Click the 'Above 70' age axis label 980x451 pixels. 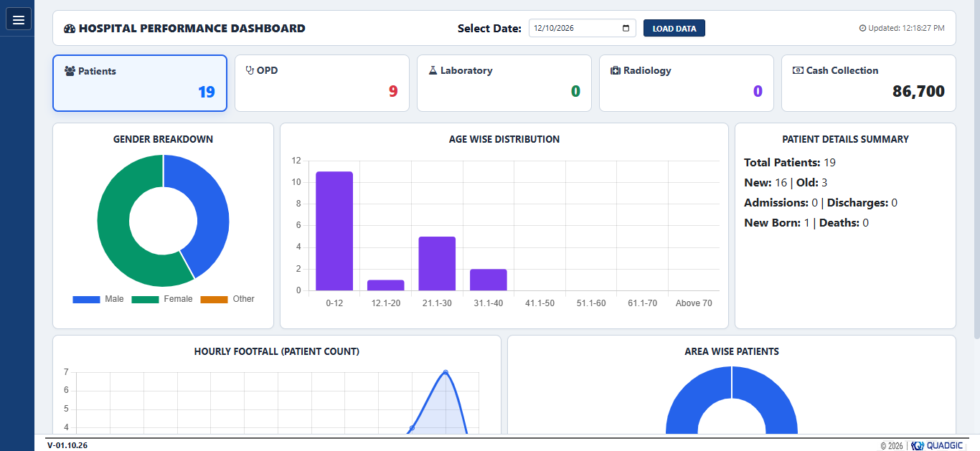click(694, 303)
